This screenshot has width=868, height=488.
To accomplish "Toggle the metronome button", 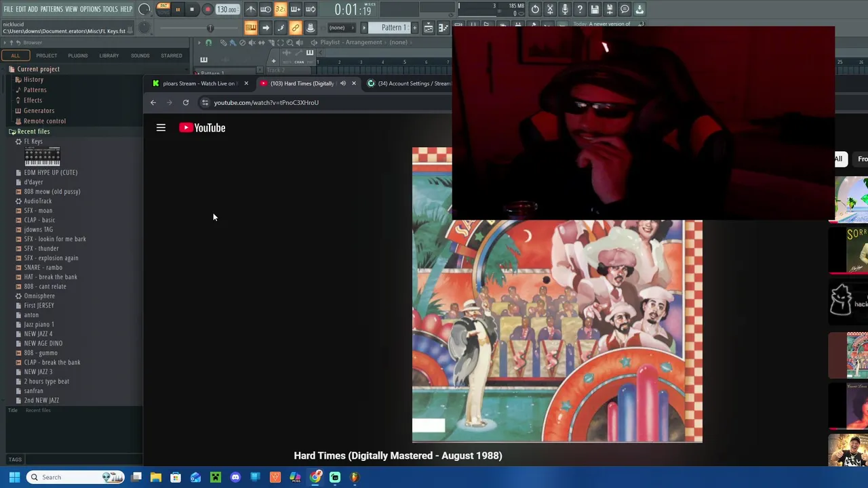I will coord(251,9).
